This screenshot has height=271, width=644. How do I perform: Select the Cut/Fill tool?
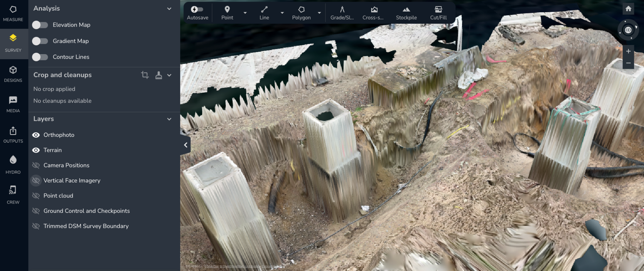click(438, 13)
